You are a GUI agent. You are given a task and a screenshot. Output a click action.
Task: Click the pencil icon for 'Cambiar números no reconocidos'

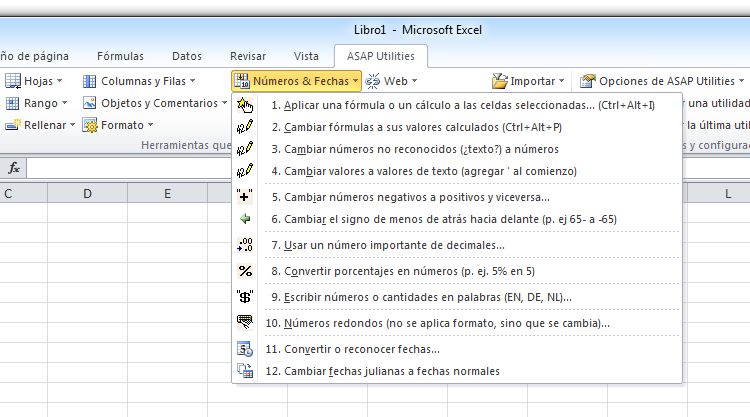pyautogui.click(x=245, y=149)
